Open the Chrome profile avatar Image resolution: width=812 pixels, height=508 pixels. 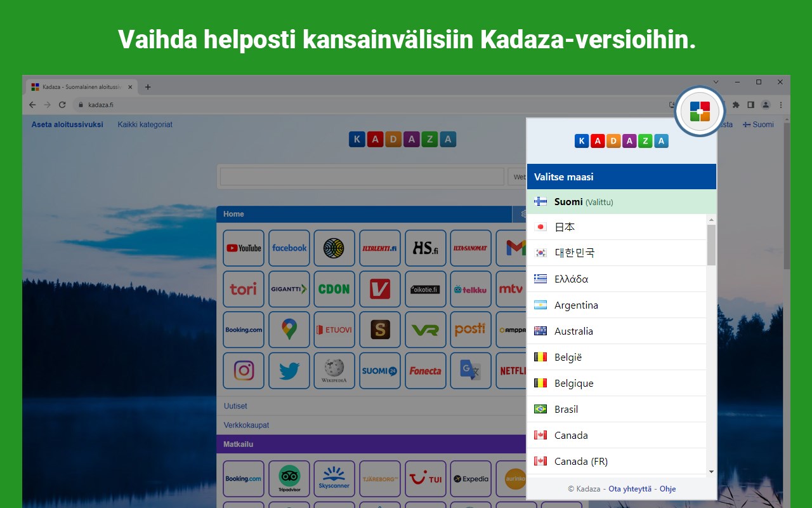click(766, 105)
